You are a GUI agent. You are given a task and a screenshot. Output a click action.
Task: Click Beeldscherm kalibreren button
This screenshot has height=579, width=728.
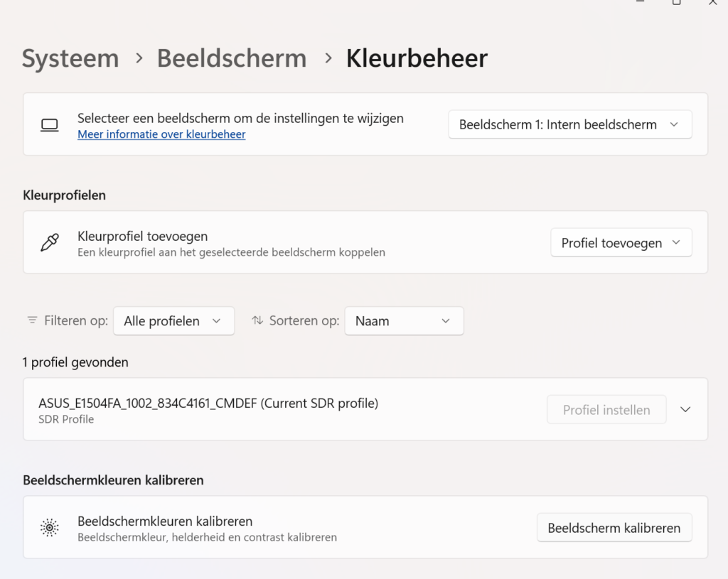(614, 528)
